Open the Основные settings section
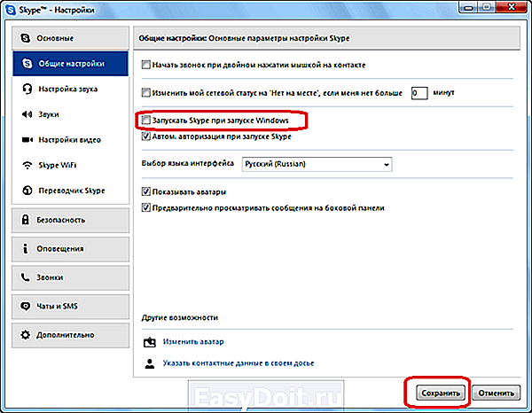The width and height of the screenshot is (532, 413). (x=71, y=38)
